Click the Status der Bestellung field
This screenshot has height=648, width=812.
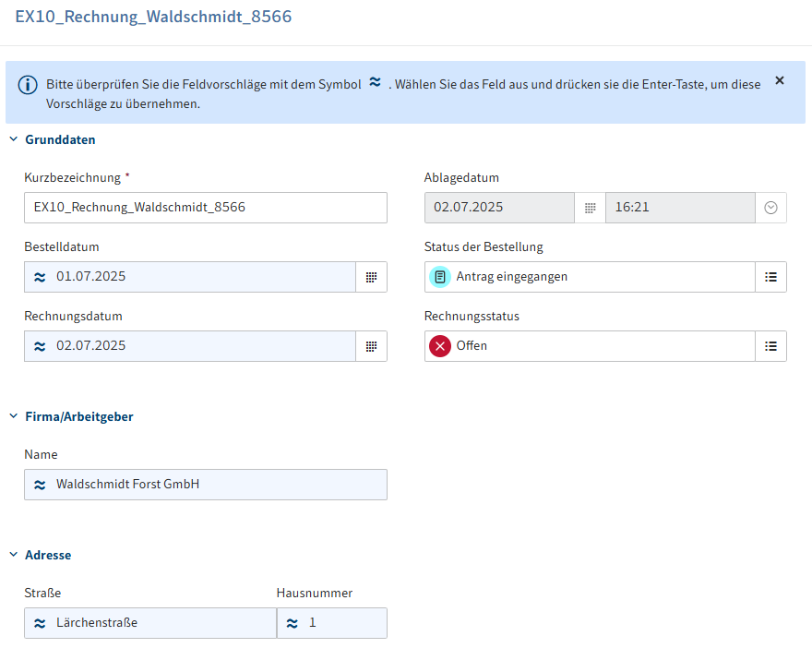tap(590, 277)
